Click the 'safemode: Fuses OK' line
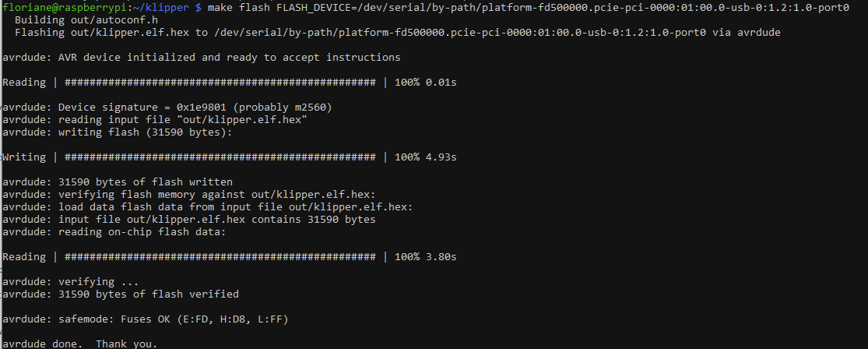 tap(145, 319)
